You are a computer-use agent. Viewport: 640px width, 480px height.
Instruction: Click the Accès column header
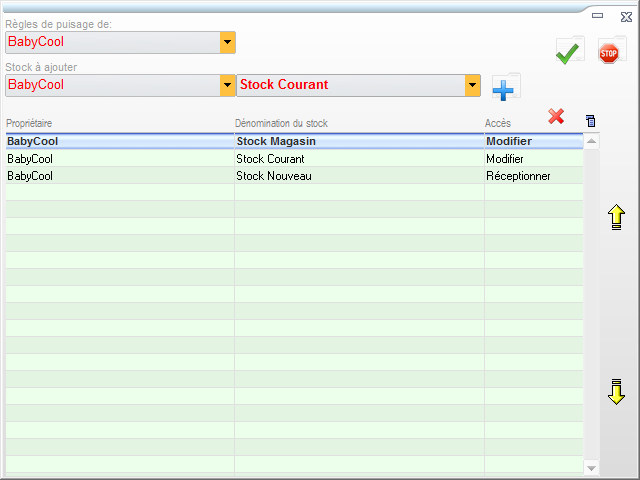click(x=497, y=124)
